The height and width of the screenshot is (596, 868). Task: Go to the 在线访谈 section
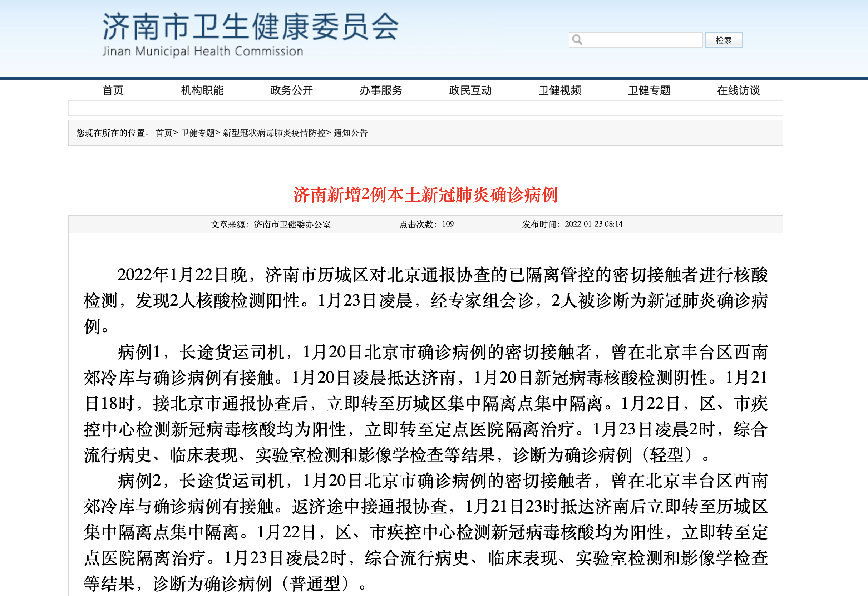tap(738, 90)
